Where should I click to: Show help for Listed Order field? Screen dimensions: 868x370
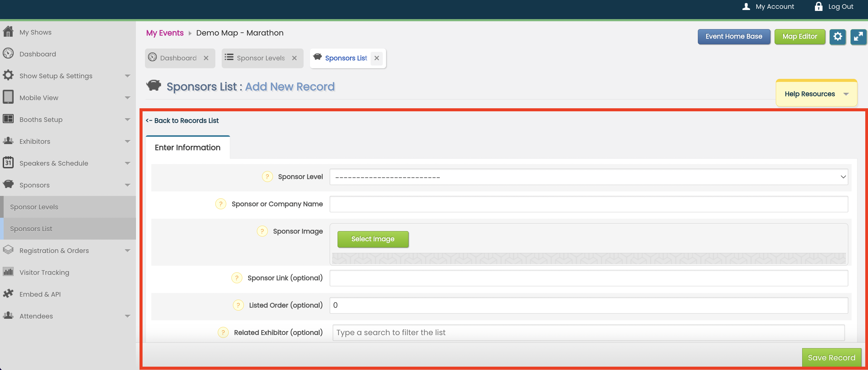[238, 305]
